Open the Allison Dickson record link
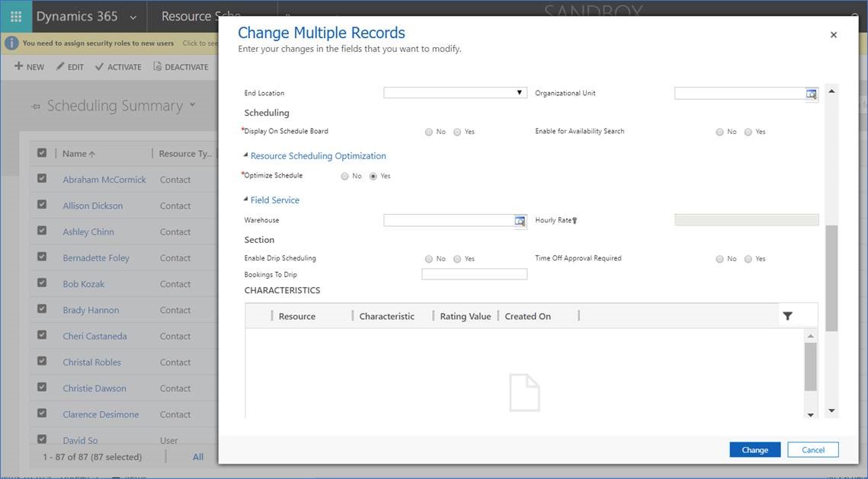The image size is (868, 479). tap(92, 205)
